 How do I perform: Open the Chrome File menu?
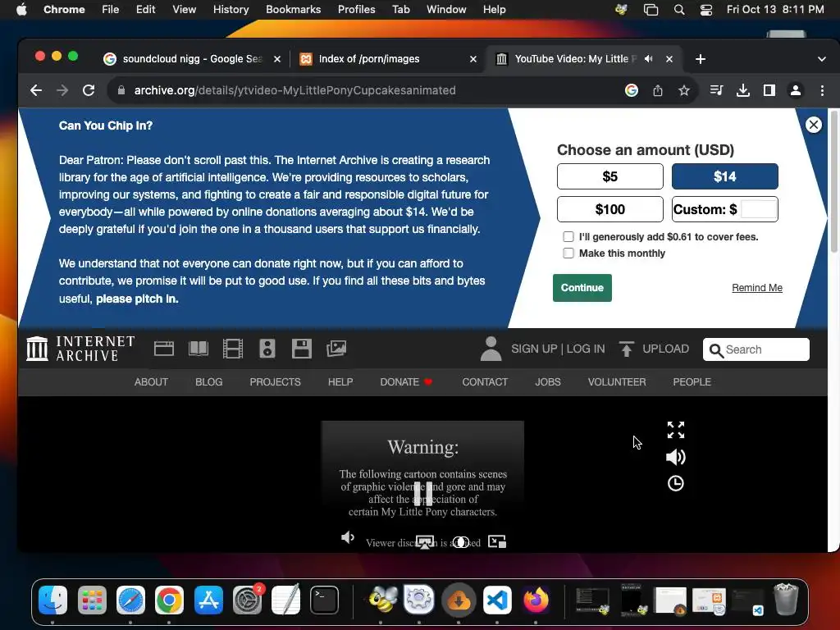click(111, 9)
